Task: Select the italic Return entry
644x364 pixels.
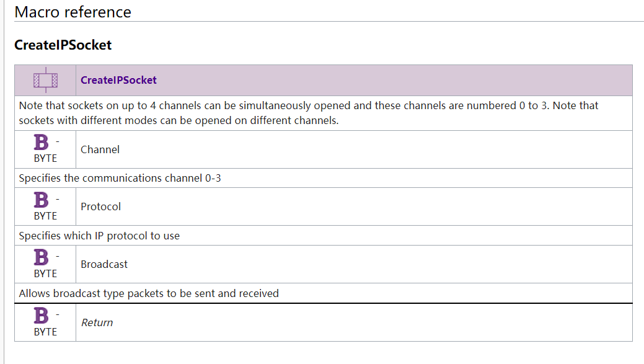Action: point(97,322)
